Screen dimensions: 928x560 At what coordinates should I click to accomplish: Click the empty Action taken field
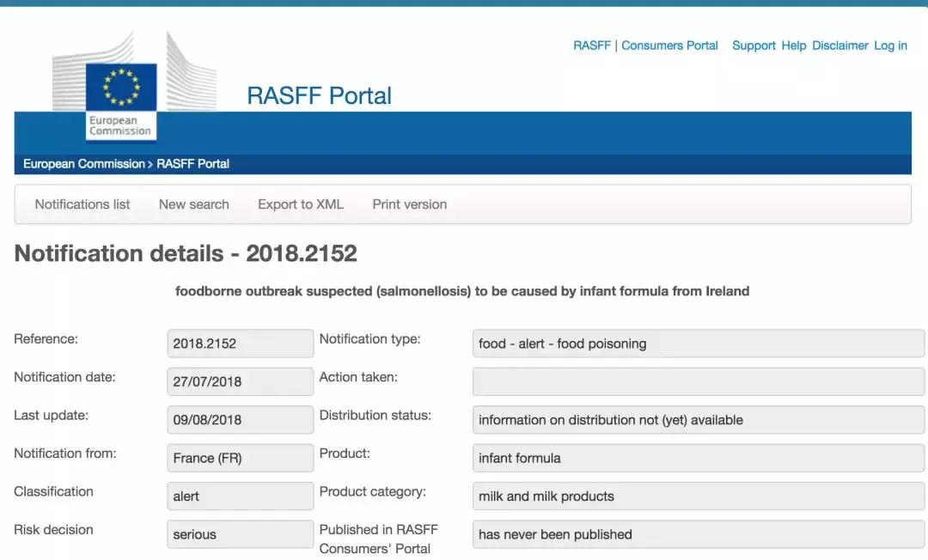point(698,381)
